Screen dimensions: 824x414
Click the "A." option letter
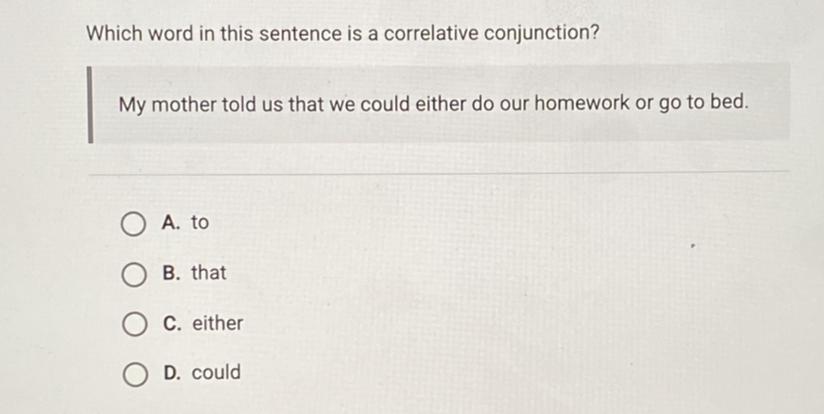(171, 223)
